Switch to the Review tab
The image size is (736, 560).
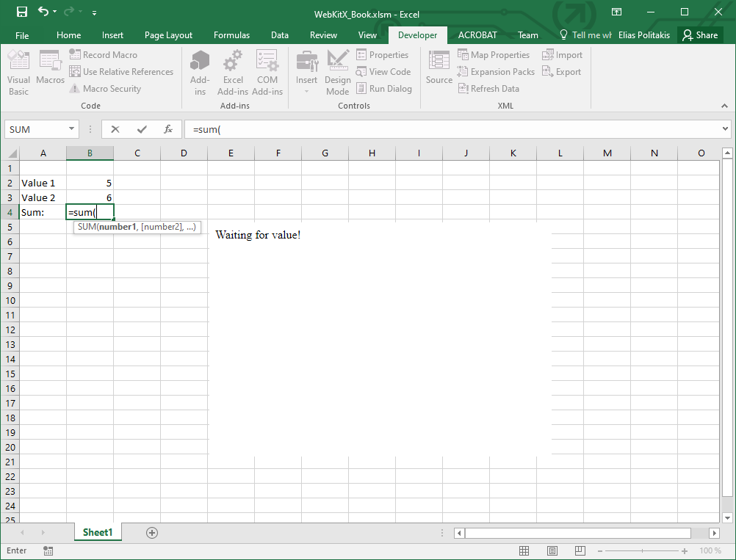point(323,35)
